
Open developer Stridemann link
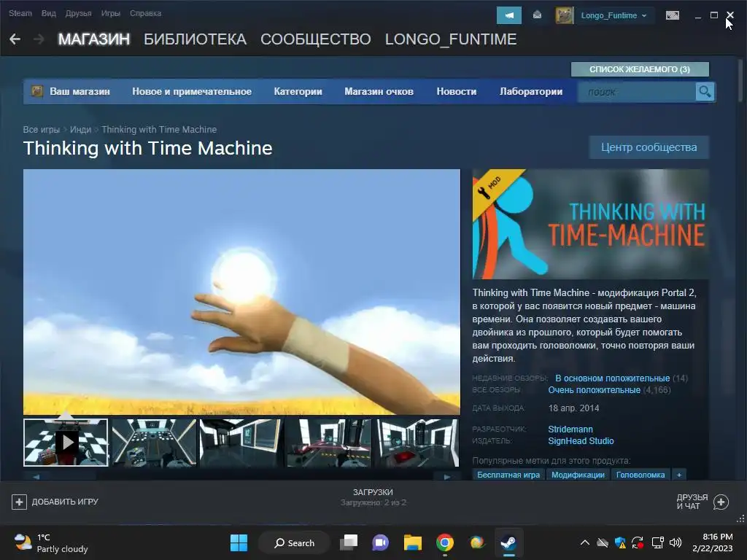tap(570, 429)
